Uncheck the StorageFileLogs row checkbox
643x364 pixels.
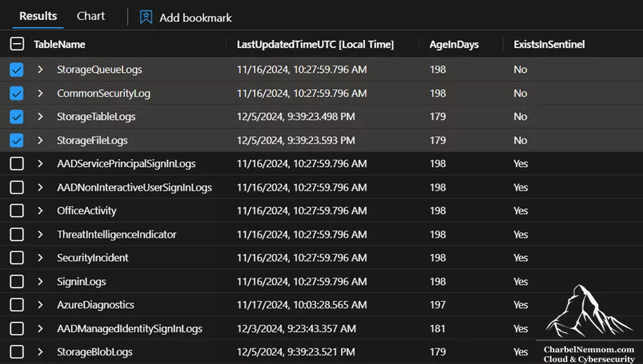tap(17, 141)
